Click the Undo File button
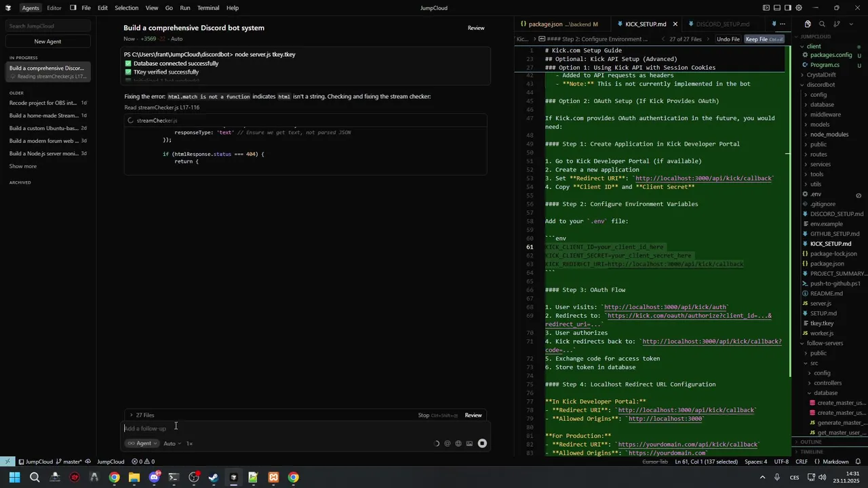The width and height of the screenshot is (868, 488). (728, 39)
